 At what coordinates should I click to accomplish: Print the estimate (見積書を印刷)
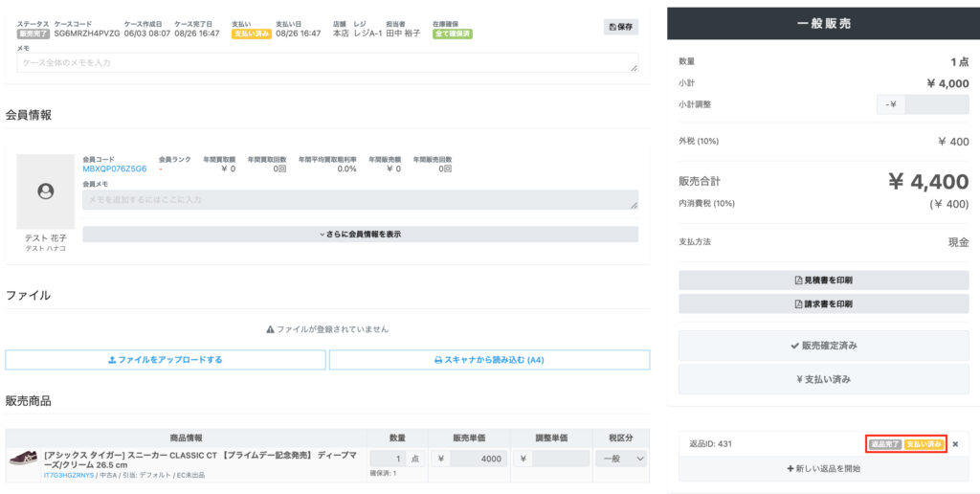823,281
